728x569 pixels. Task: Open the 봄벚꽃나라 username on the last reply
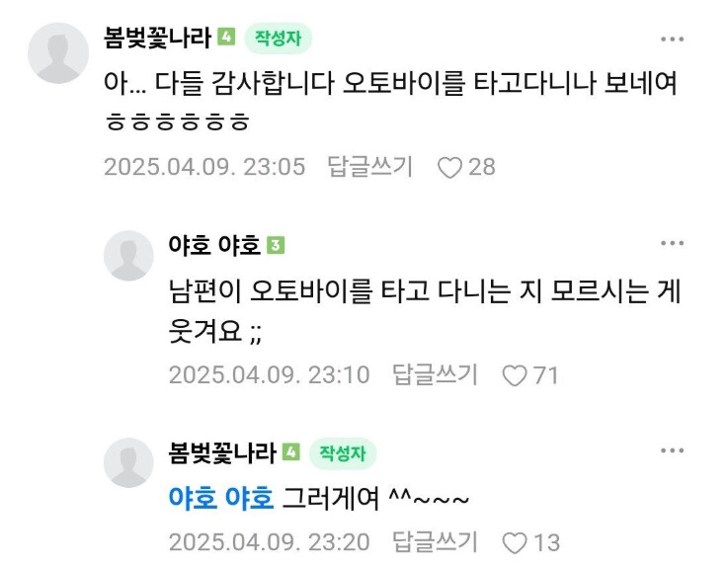pos(222,452)
